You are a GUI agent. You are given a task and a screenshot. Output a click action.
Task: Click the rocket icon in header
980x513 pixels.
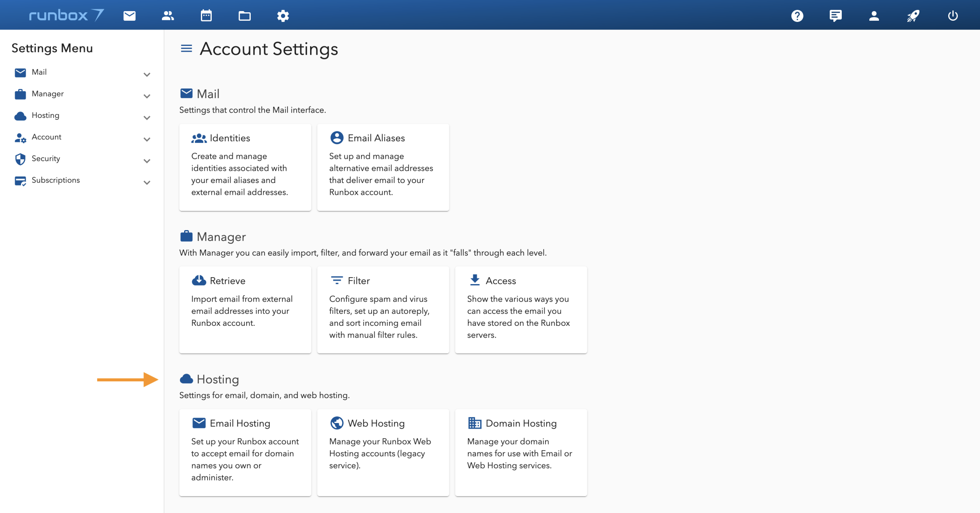tap(913, 16)
